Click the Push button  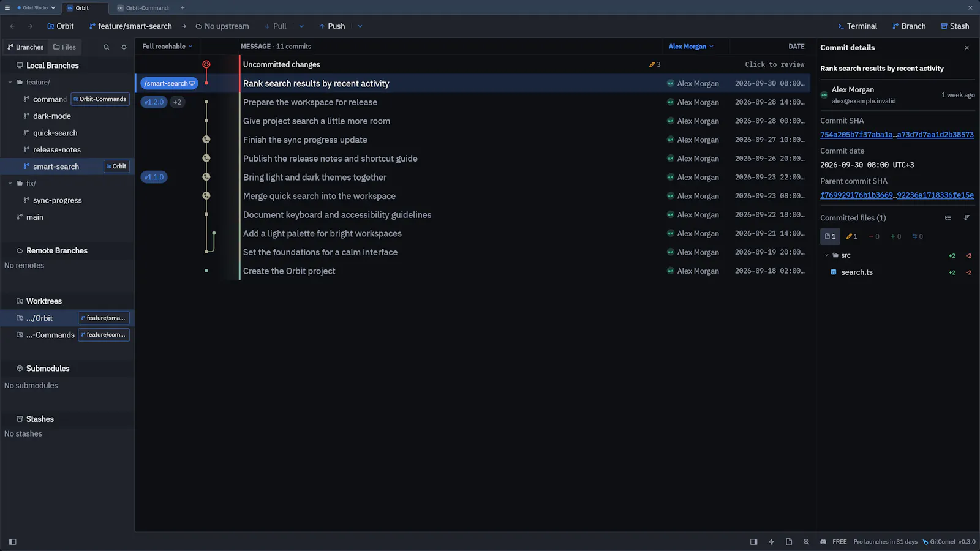(332, 26)
